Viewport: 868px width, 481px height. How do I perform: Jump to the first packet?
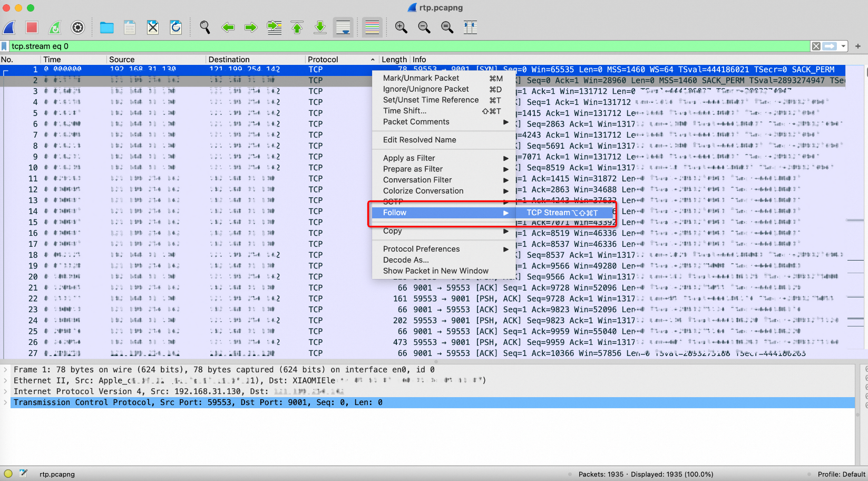tap(297, 27)
